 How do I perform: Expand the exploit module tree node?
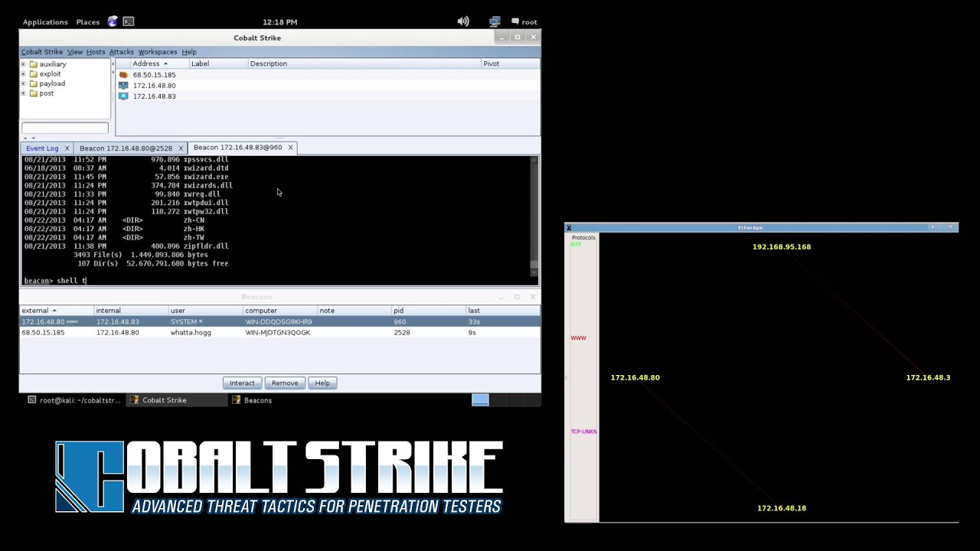(x=23, y=74)
